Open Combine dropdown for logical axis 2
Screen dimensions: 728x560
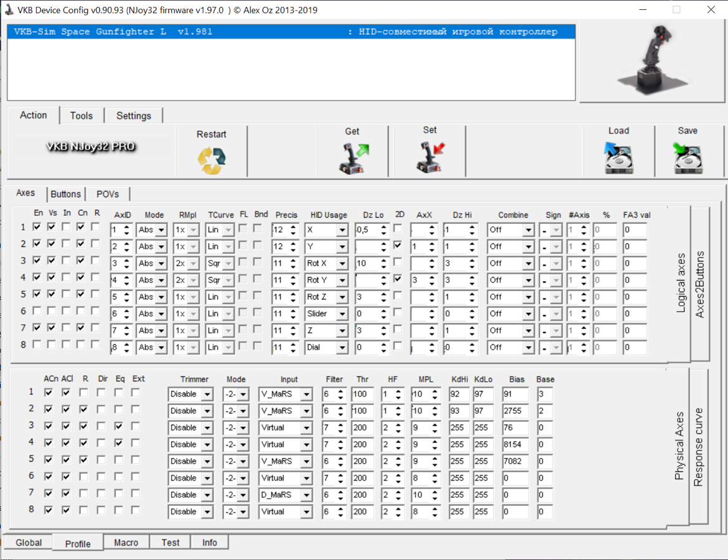pos(528,246)
